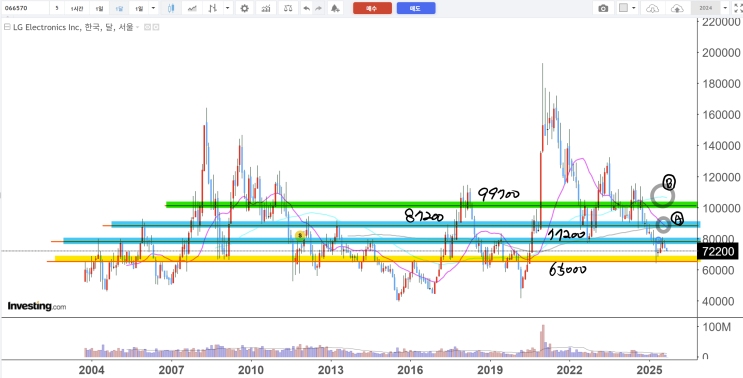This screenshot has height=378, width=743.
Task: Enter fullscreen chart mode
Action: click(737, 8)
